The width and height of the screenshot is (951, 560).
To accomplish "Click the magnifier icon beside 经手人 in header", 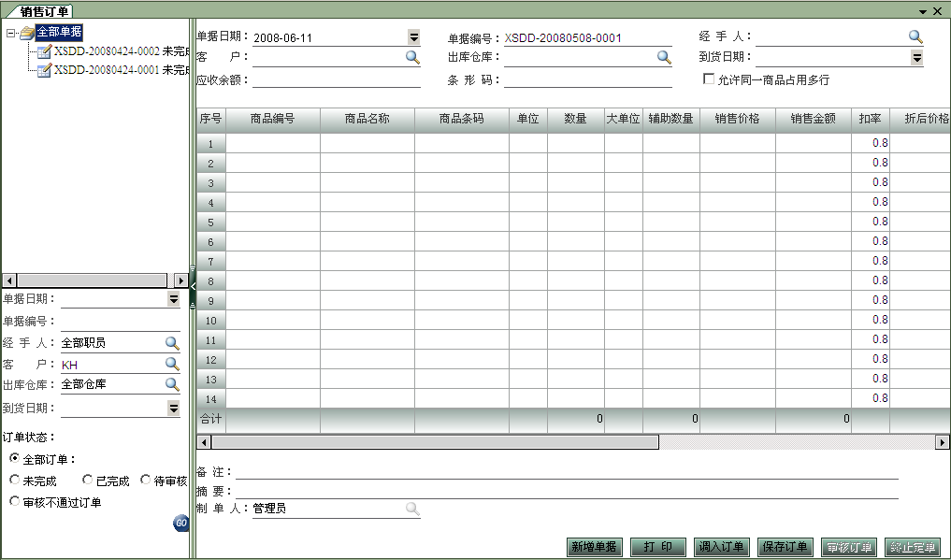I will point(915,37).
